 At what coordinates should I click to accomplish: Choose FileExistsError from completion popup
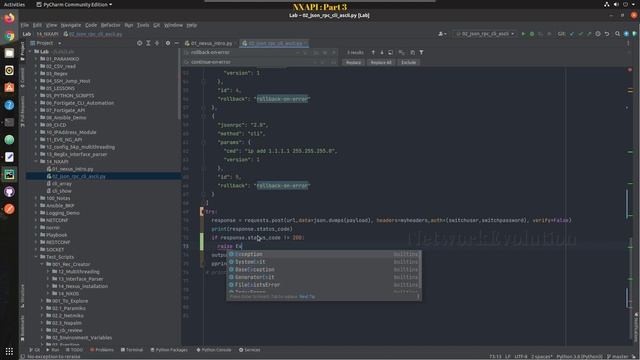click(x=324, y=285)
